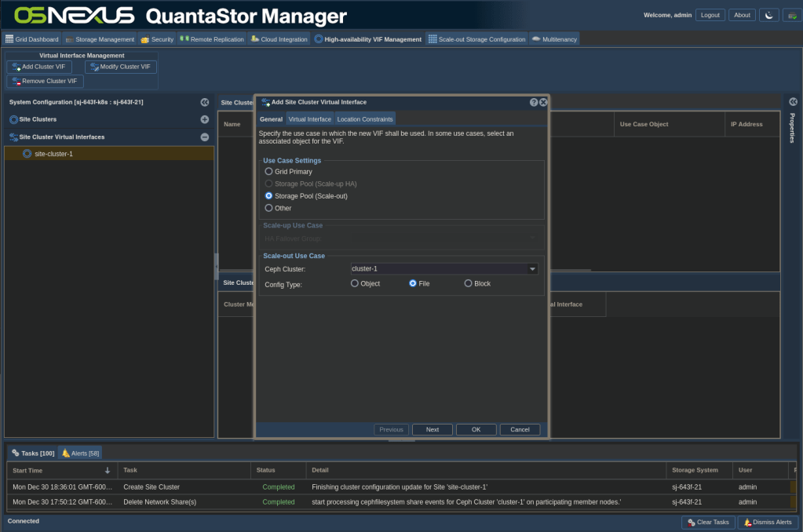Open Location Constraints tab
Screen dimensions: 803x532
tap(364, 119)
